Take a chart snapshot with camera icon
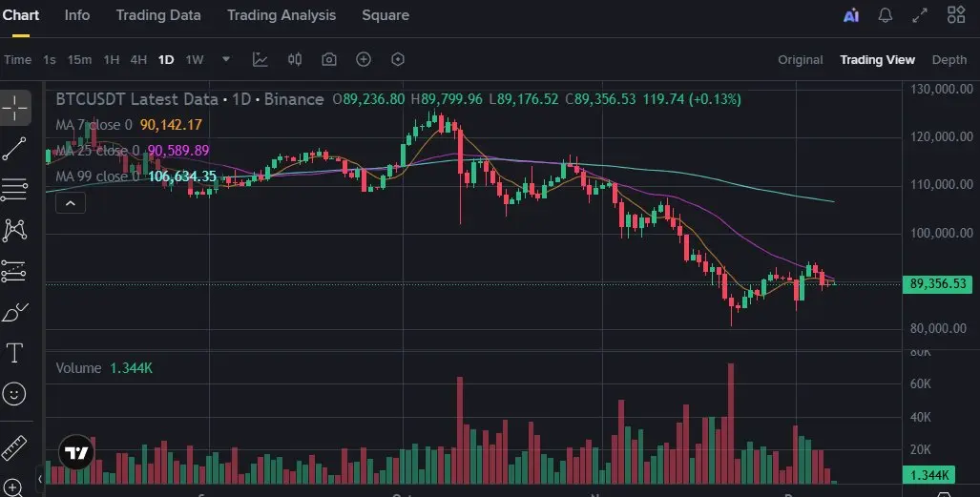 click(329, 59)
